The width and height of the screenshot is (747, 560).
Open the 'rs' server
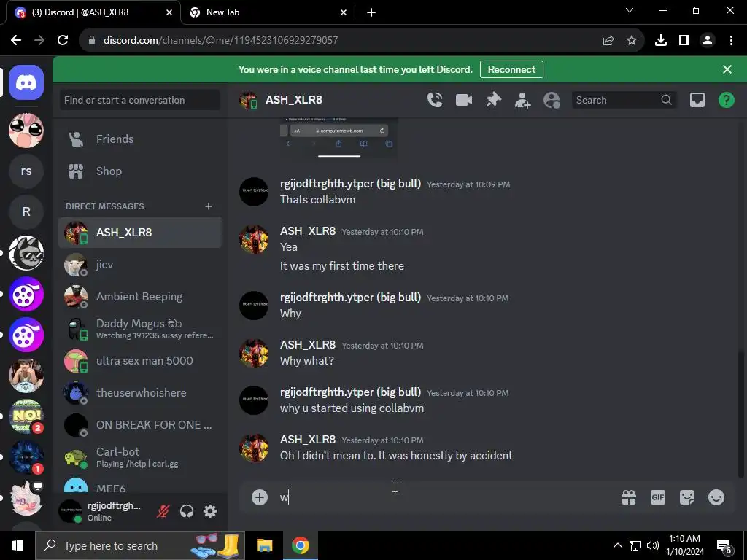26,171
